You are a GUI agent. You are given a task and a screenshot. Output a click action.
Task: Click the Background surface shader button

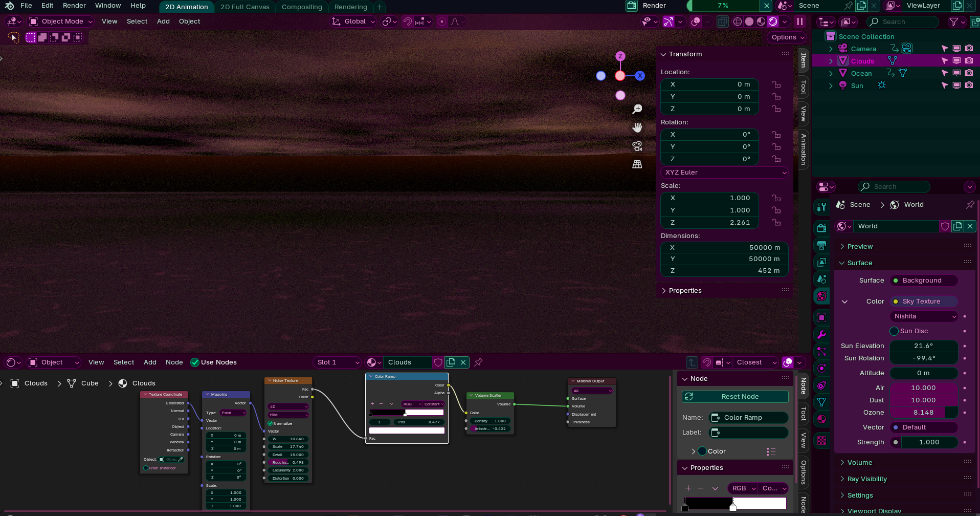click(924, 281)
